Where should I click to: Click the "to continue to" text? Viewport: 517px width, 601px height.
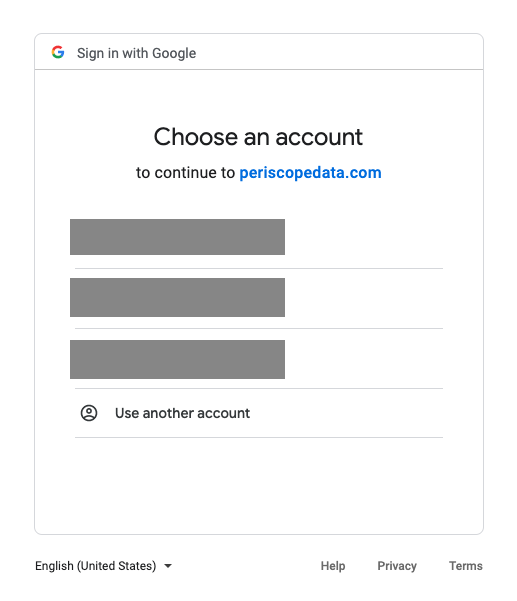click(185, 172)
